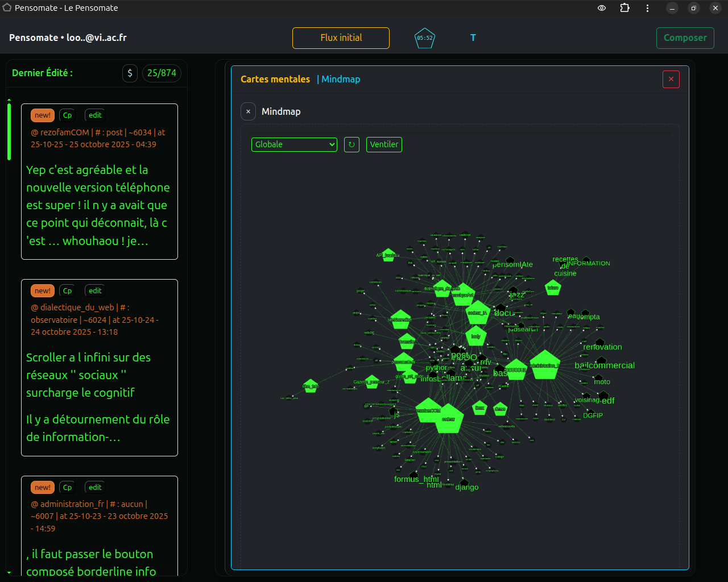Close the Cartes mentales panel with red X
The width and height of the screenshot is (728, 582).
pos(671,80)
